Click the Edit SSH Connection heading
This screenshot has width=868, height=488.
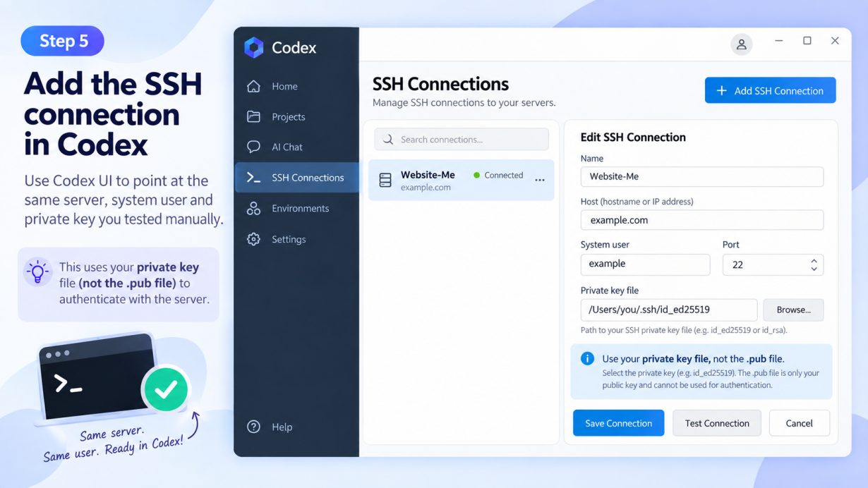[633, 138]
